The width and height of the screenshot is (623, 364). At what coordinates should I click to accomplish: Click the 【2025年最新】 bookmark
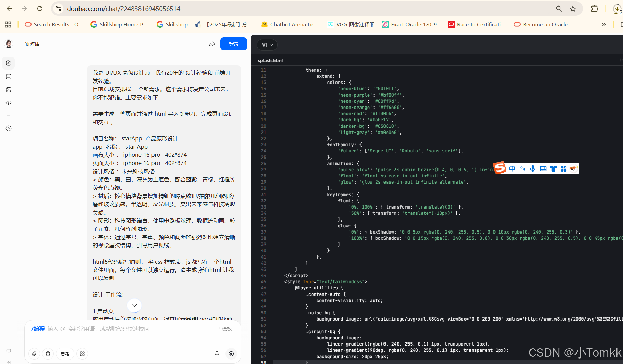coord(223,24)
